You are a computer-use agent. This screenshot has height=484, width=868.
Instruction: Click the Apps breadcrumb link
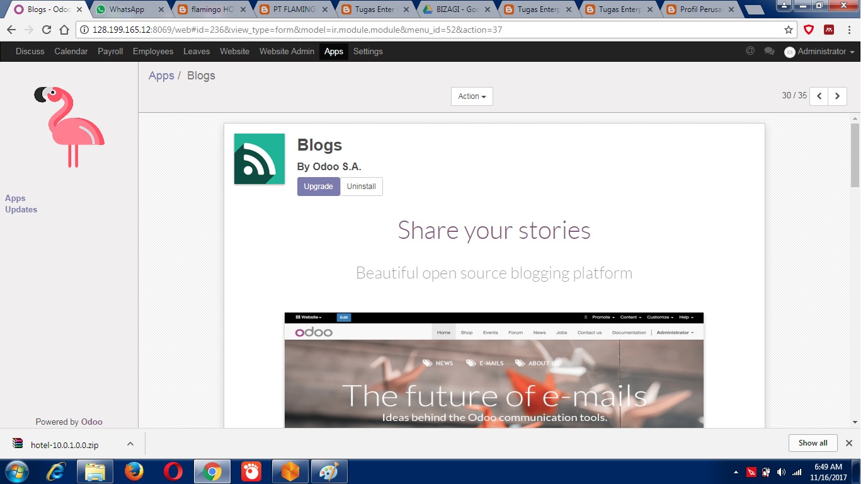pos(161,76)
